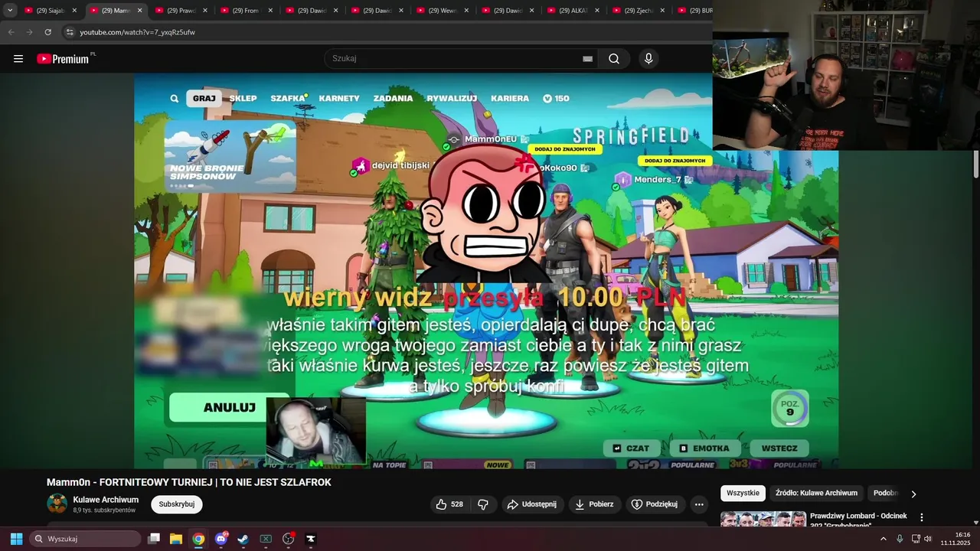Open the Windows Start menu

[16, 539]
